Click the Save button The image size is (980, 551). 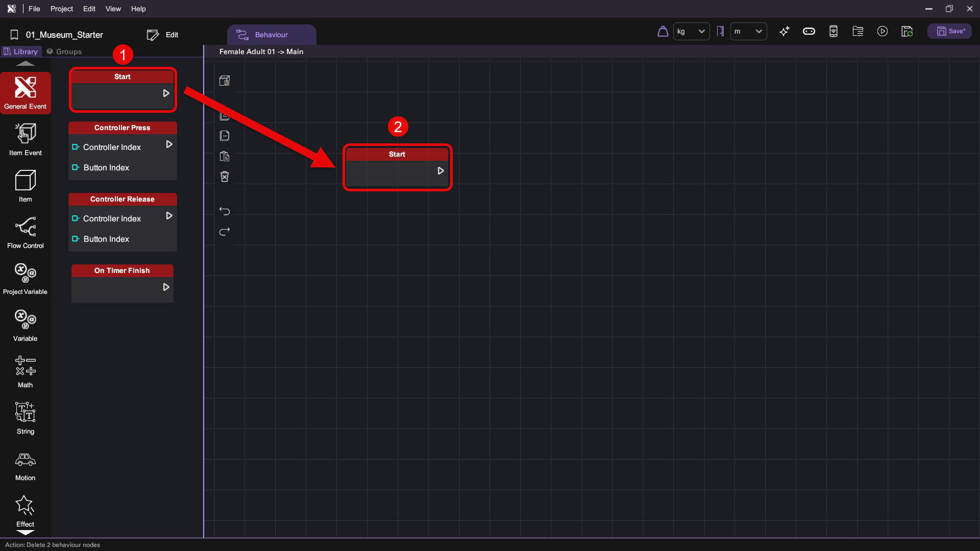949,32
